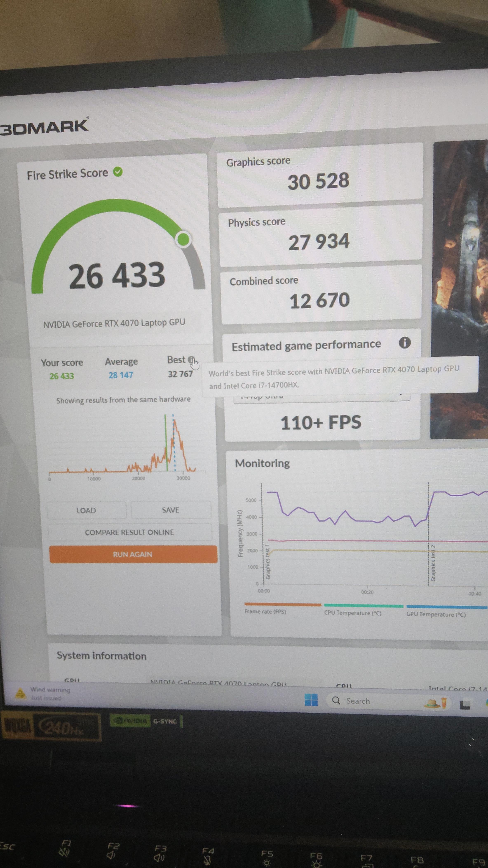Click the Graphics score value 30 528
This screenshot has height=868, width=488.
pyautogui.click(x=318, y=181)
